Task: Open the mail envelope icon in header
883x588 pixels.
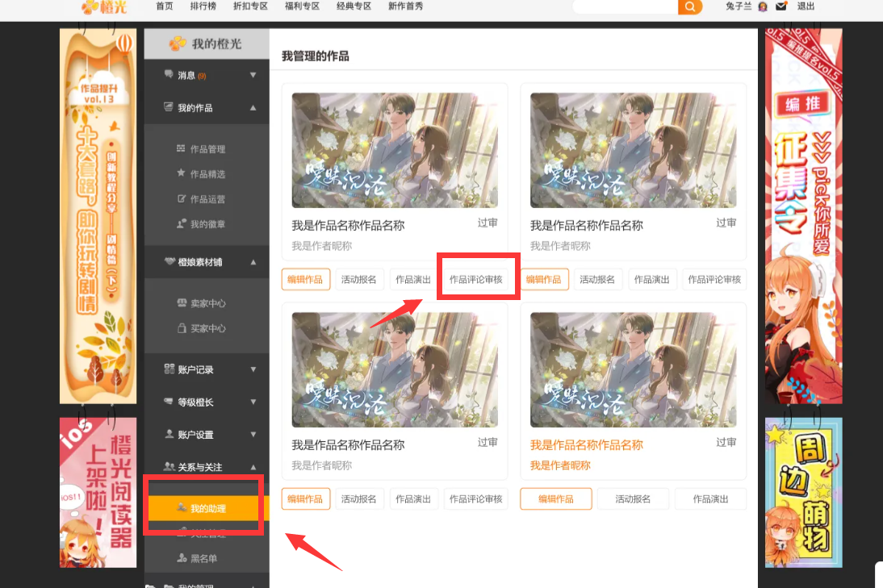Action: (x=781, y=6)
